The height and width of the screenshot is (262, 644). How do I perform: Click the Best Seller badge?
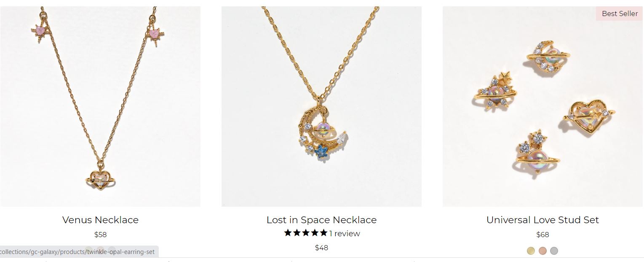pos(620,14)
